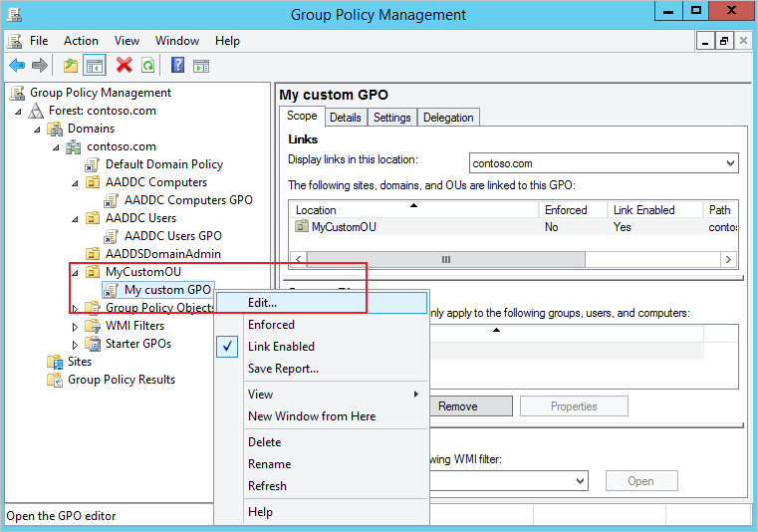Open the Window menu
758x532 pixels.
point(177,41)
